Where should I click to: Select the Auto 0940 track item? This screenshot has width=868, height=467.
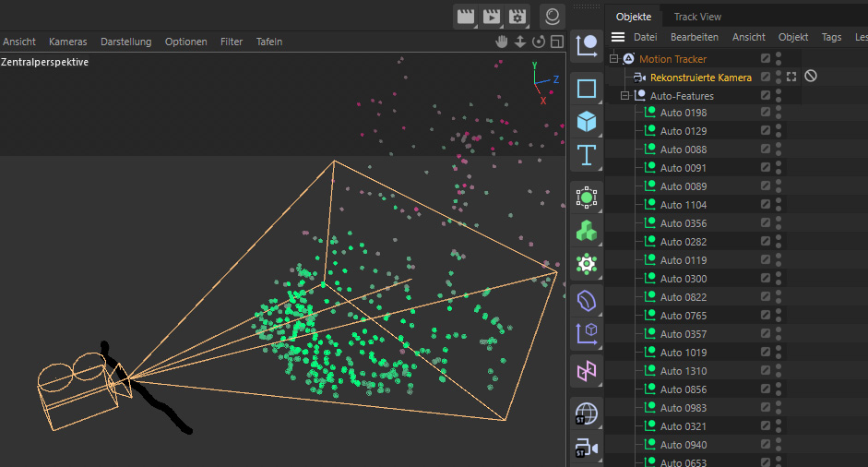[x=684, y=445]
